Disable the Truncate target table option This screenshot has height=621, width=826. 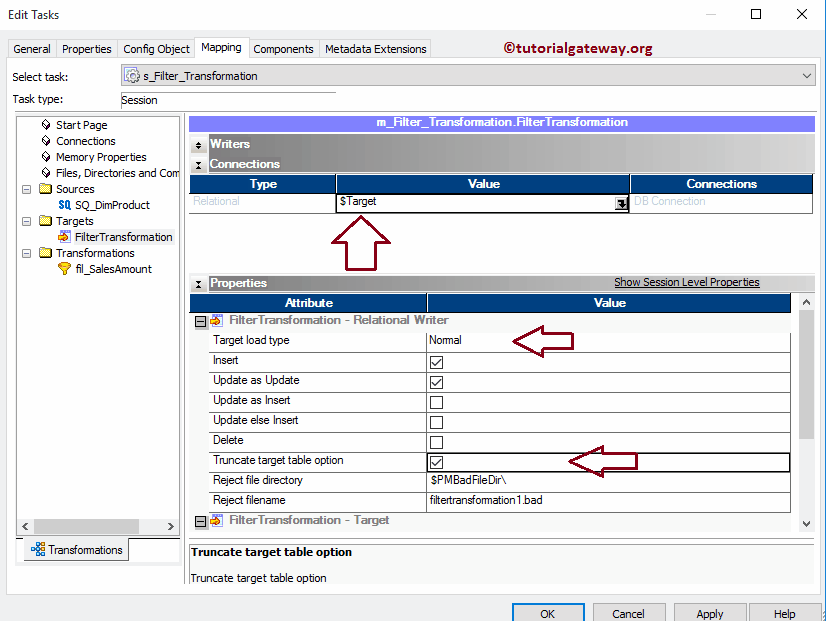point(437,460)
